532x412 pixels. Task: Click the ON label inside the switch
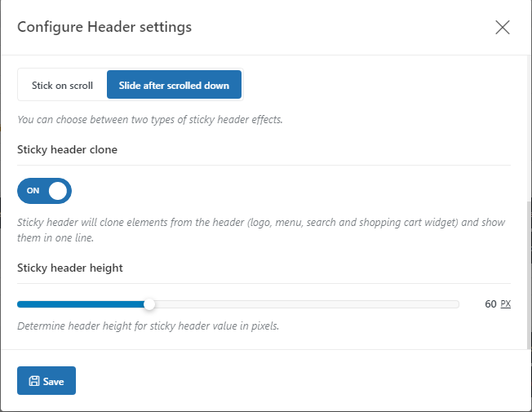(x=33, y=191)
